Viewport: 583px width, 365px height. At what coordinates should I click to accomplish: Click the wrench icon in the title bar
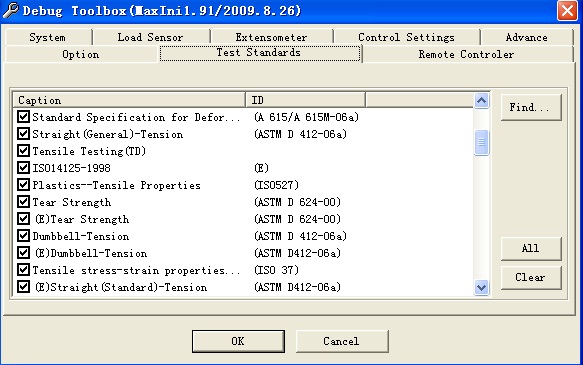pyautogui.click(x=11, y=10)
